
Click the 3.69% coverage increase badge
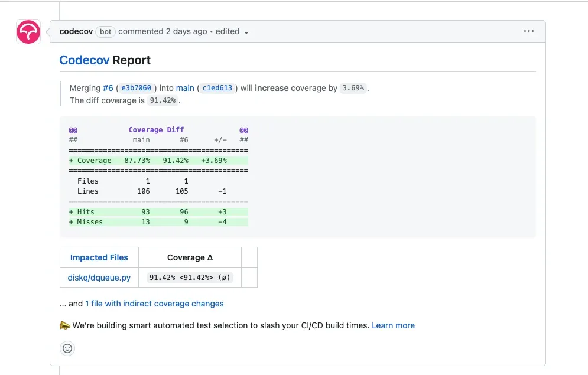[353, 88]
